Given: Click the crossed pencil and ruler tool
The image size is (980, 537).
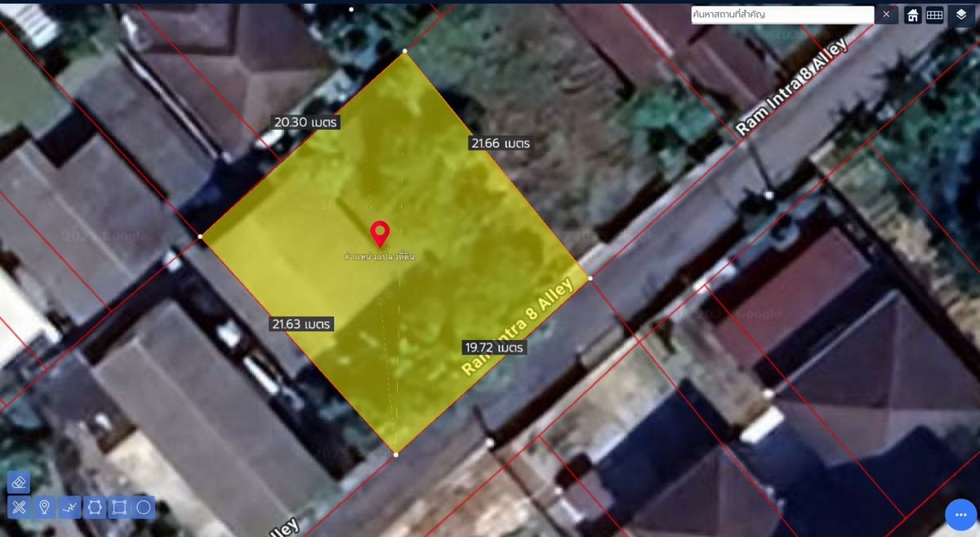Looking at the screenshot, I should [x=19, y=508].
